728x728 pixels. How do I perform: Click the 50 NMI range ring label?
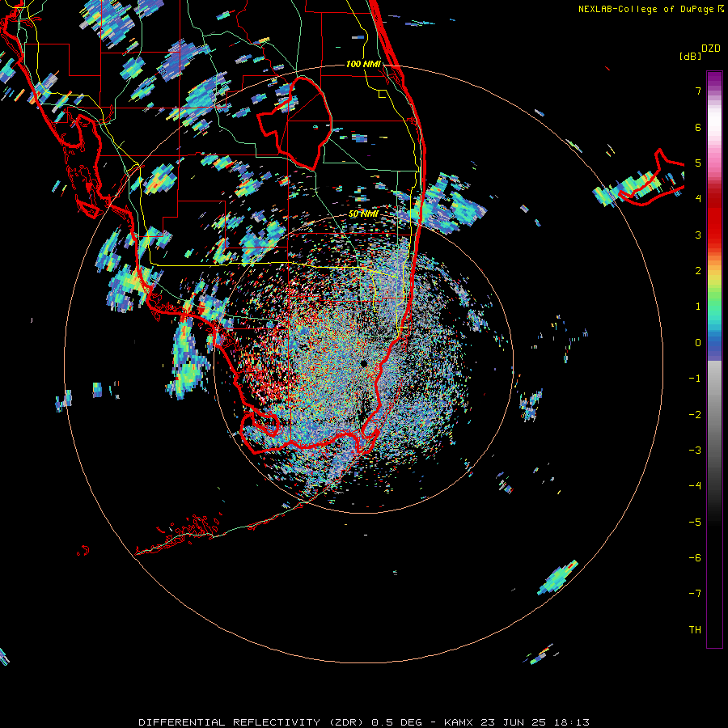click(363, 214)
